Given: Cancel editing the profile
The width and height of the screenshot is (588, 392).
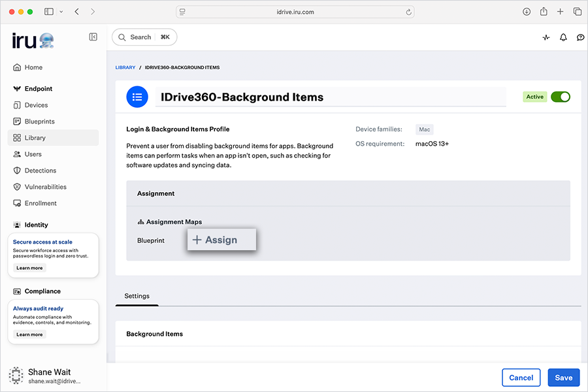Looking at the screenshot, I should [x=521, y=378].
